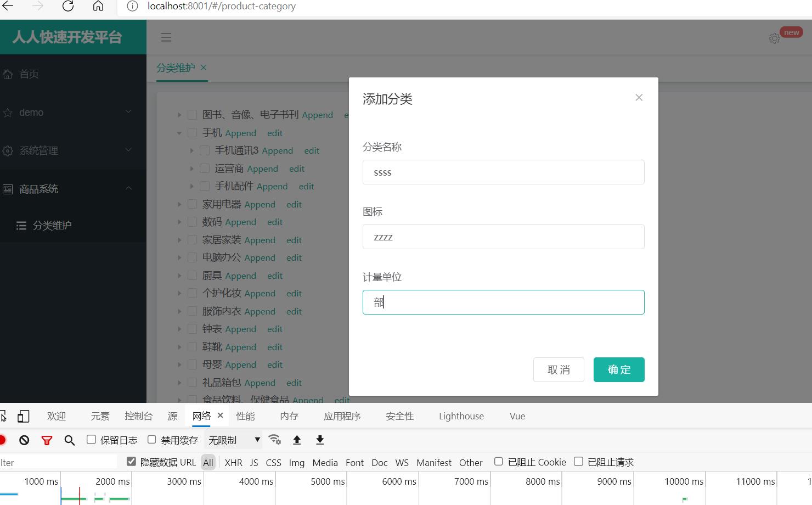This screenshot has width=812, height=505.
Task: Click the 系统管理 gear icon in the sidebar
Action: click(x=8, y=150)
